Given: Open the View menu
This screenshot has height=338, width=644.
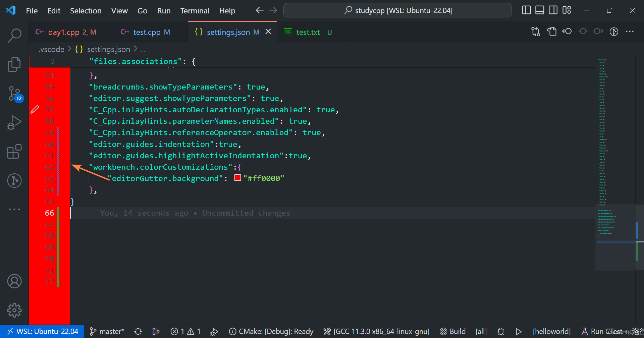Looking at the screenshot, I should click(x=119, y=11).
